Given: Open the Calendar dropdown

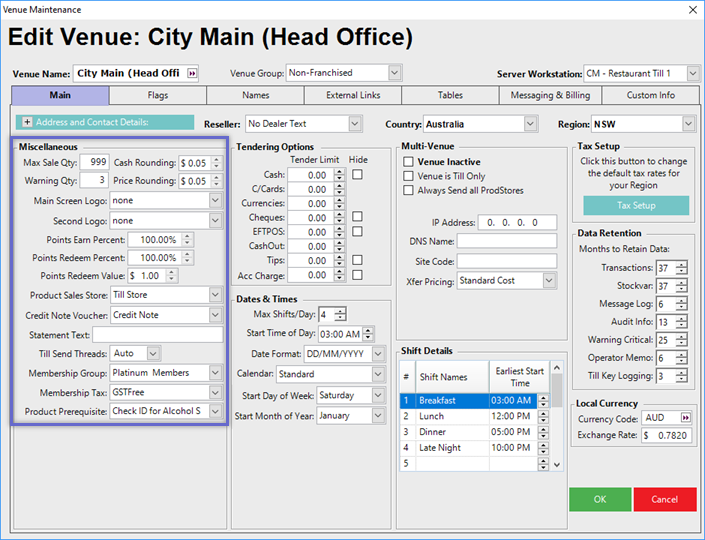Looking at the screenshot, I should coord(378,374).
